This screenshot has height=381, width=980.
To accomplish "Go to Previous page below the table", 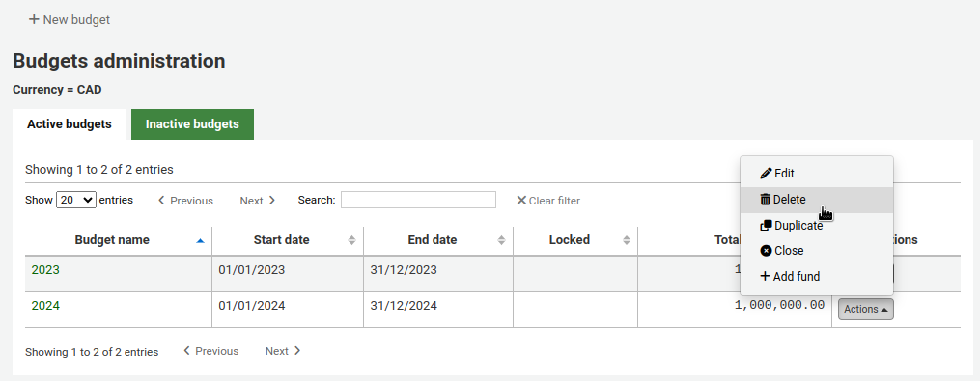I will (x=210, y=351).
